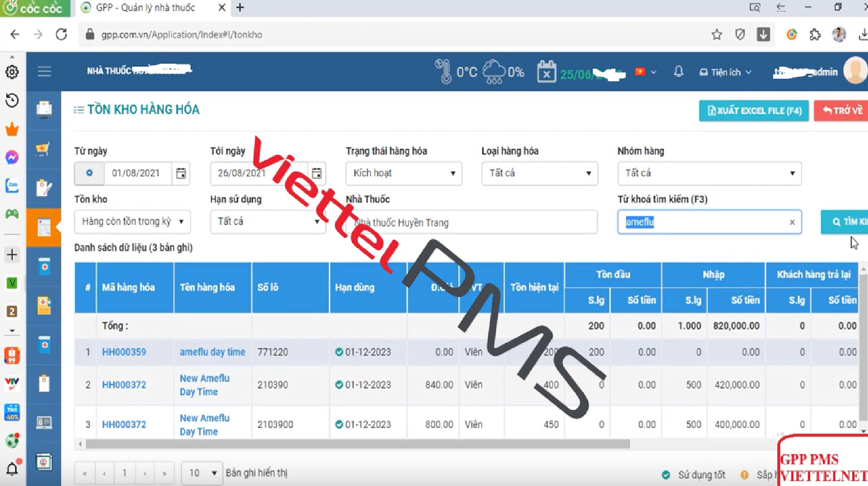Image resolution: width=868 pixels, height=486 pixels.
Task: Go to first page of pagination
Action: pos(85,474)
